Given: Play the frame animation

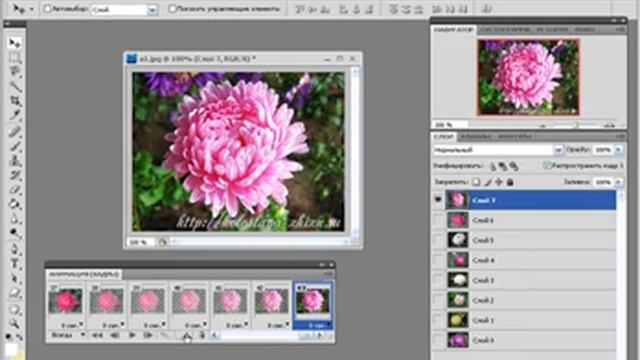Looking at the screenshot, I should tap(132, 336).
